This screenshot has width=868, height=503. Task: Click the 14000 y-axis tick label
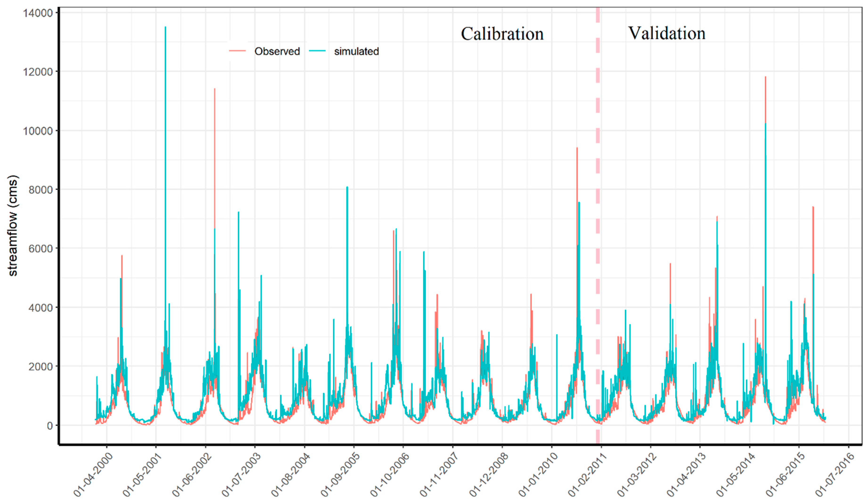click(37, 13)
